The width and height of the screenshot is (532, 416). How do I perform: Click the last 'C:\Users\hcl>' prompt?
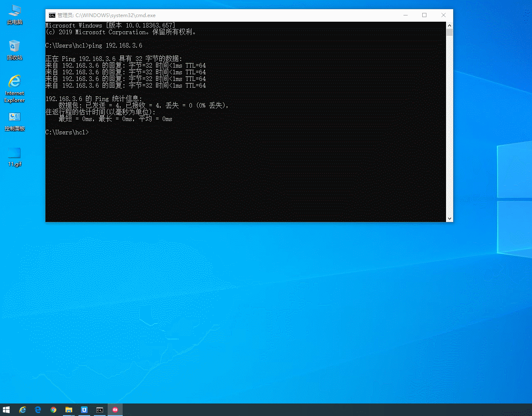(x=67, y=132)
